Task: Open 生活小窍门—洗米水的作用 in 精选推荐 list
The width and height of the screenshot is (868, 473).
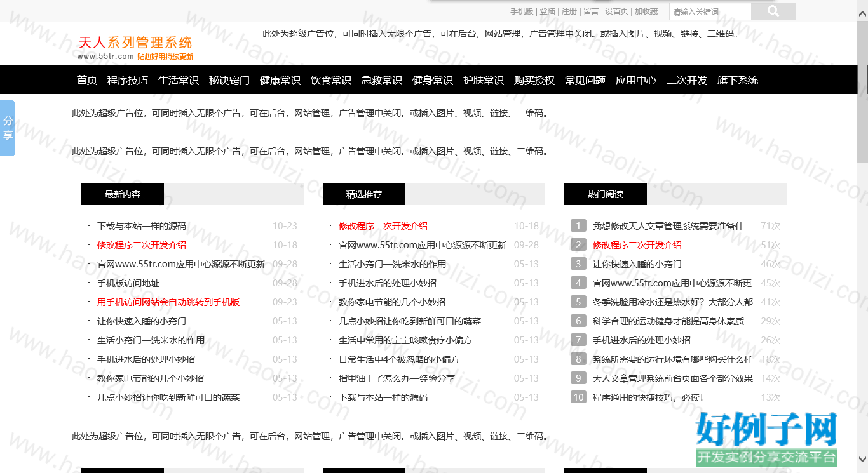Action: click(393, 264)
